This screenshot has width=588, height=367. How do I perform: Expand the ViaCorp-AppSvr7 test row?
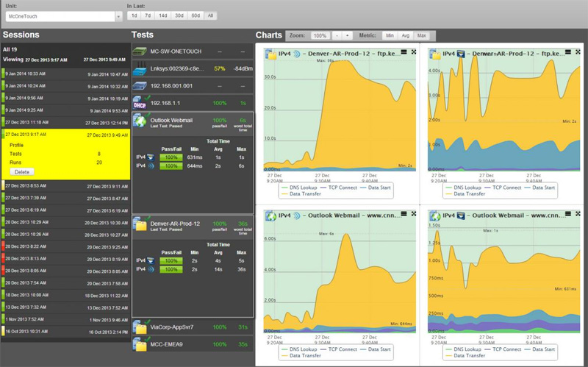coord(173,327)
